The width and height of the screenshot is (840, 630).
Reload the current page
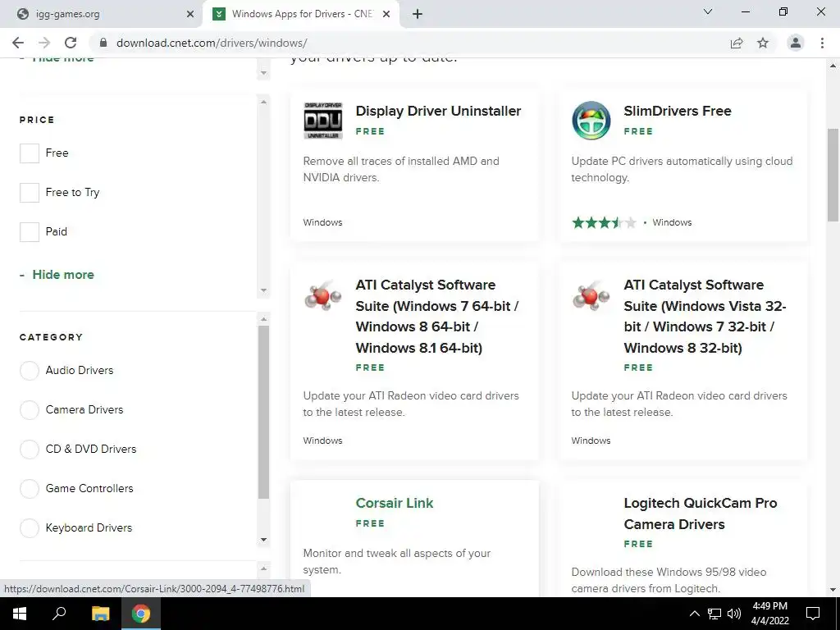point(71,43)
